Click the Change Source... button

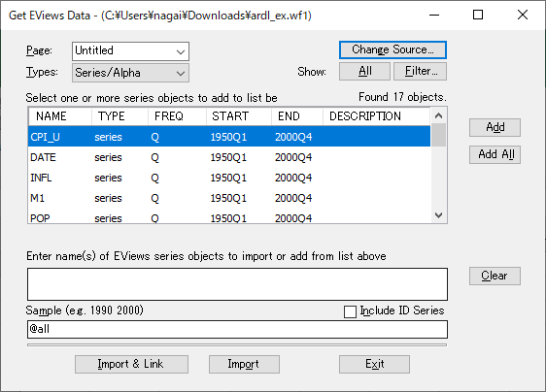(x=392, y=49)
